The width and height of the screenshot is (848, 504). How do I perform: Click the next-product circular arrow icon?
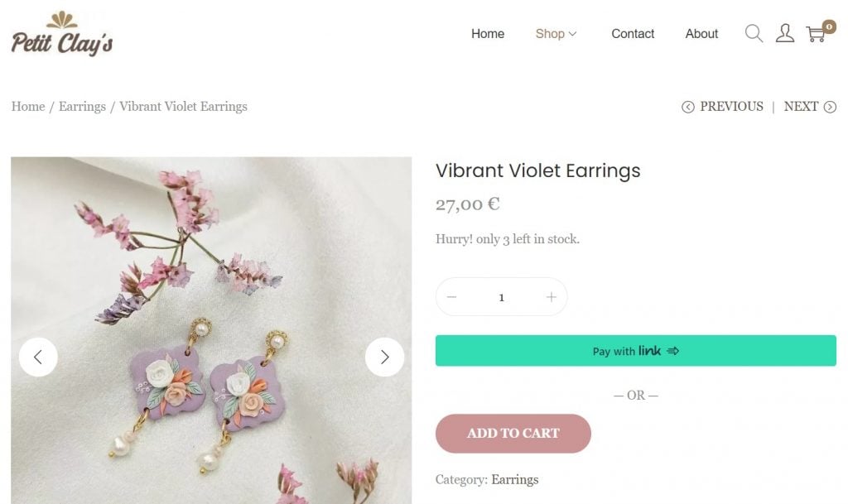[x=831, y=107]
